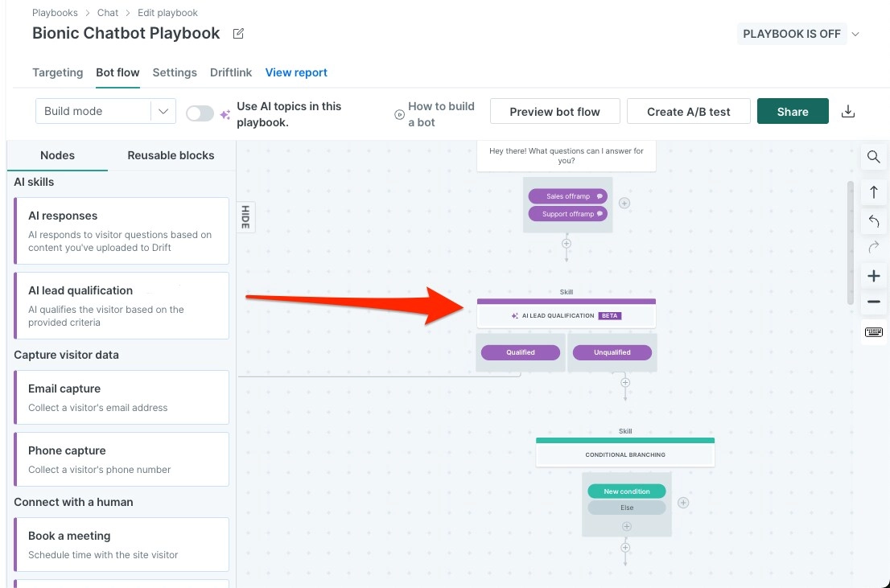Open the AI LEAD QUALIFICATION skill node
Image resolution: width=890 pixels, height=588 pixels.
click(566, 314)
